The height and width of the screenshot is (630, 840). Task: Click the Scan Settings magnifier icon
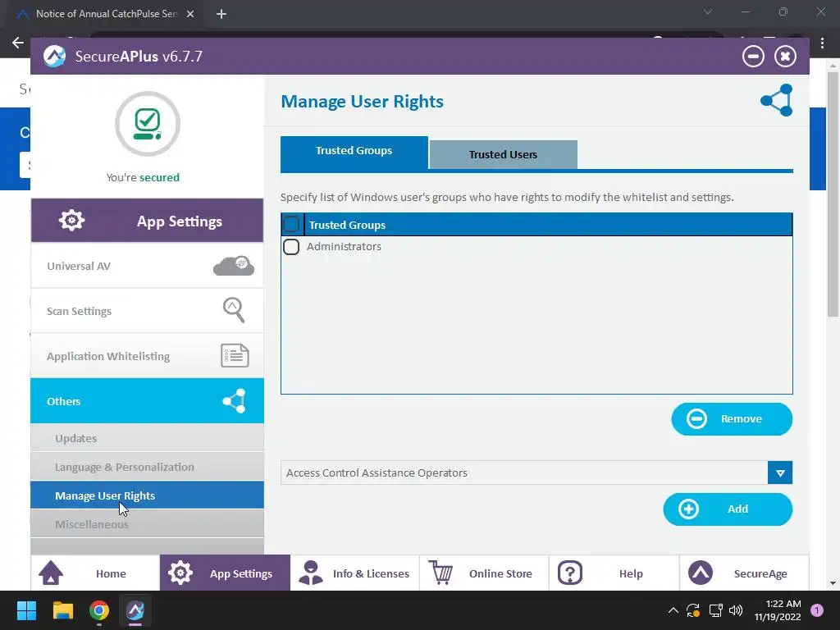pyautogui.click(x=234, y=309)
